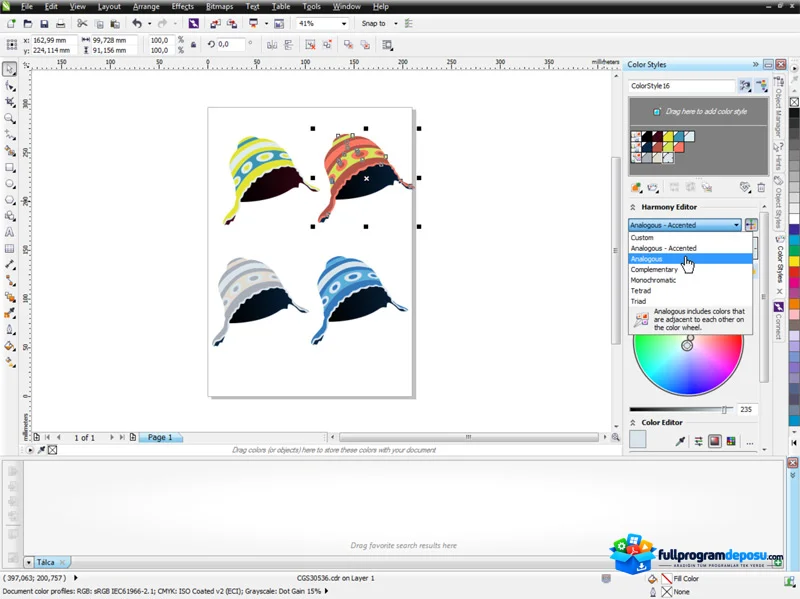Open the Bitmaps menu

pyautogui.click(x=219, y=7)
